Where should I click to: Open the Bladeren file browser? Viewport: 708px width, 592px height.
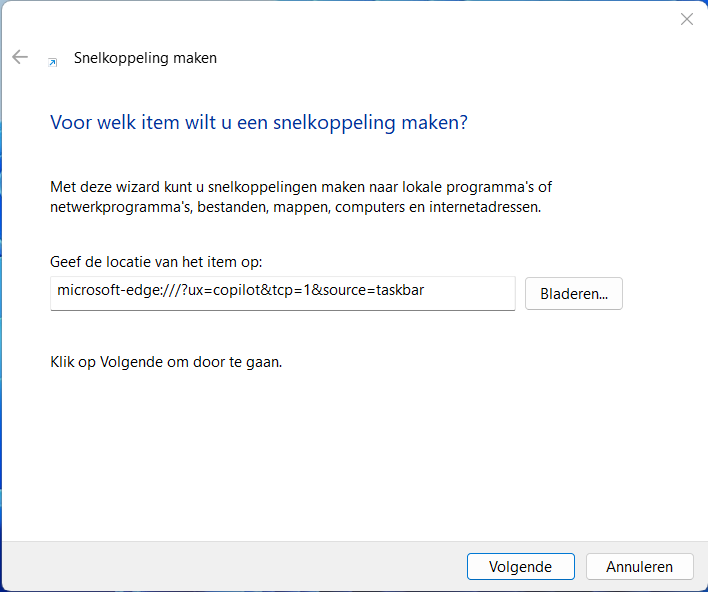point(573,294)
